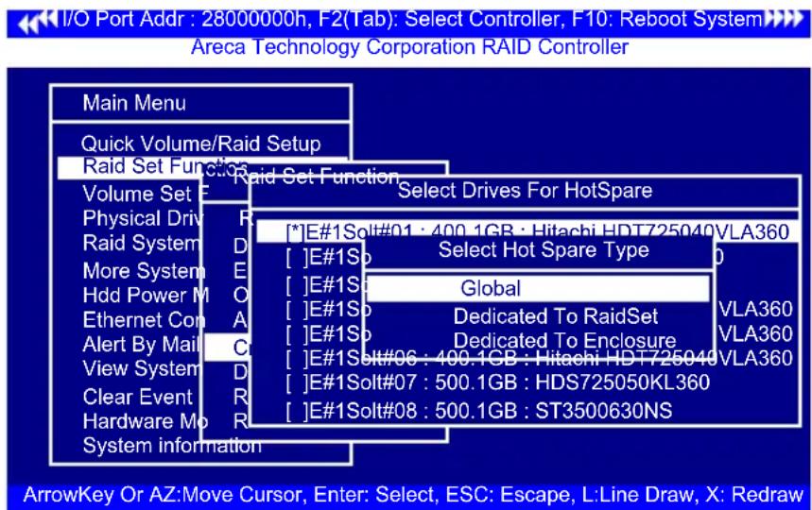The height and width of the screenshot is (510, 812).
Task: Choose More System entry in Main Menu
Action: [144, 270]
